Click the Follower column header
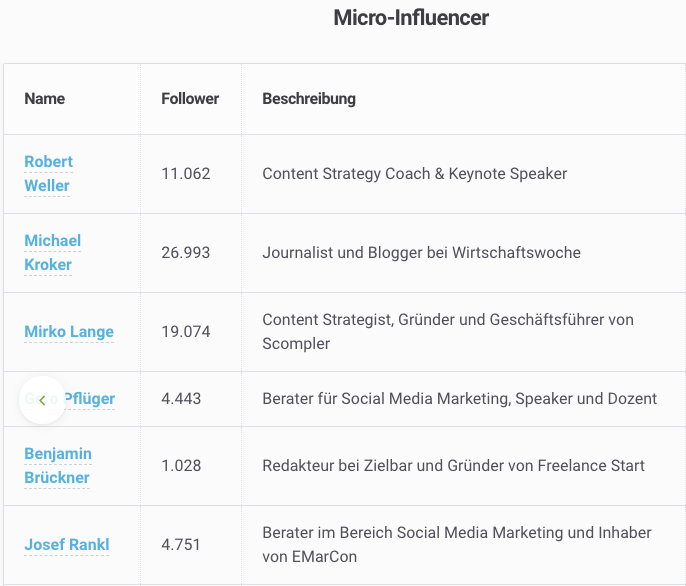 coord(190,98)
